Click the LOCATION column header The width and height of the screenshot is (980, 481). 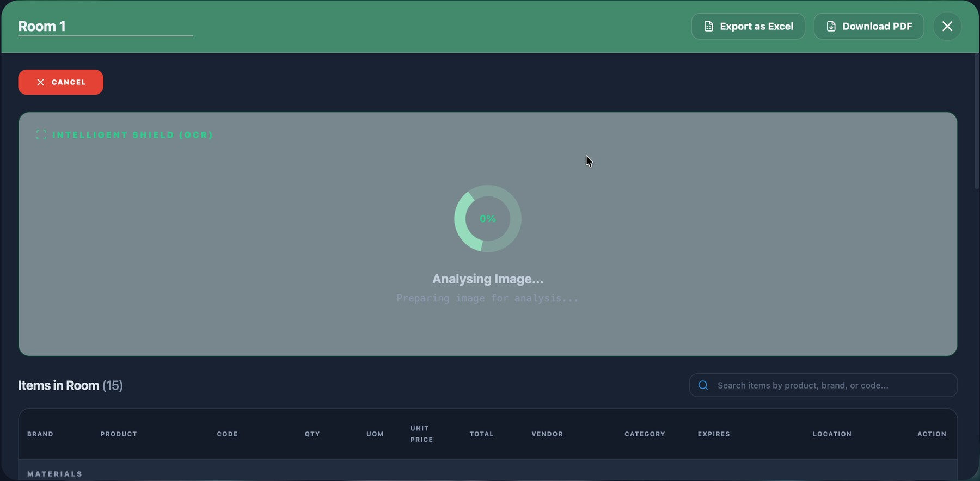click(832, 434)
